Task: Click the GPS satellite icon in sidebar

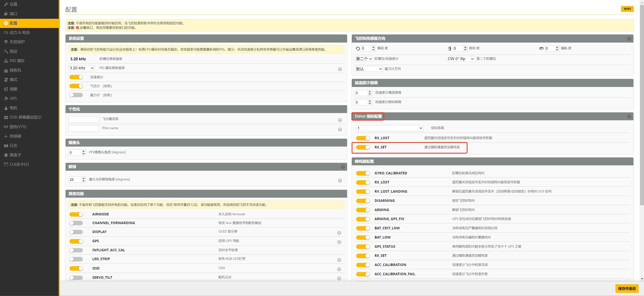Action: (x=6, y=99)
